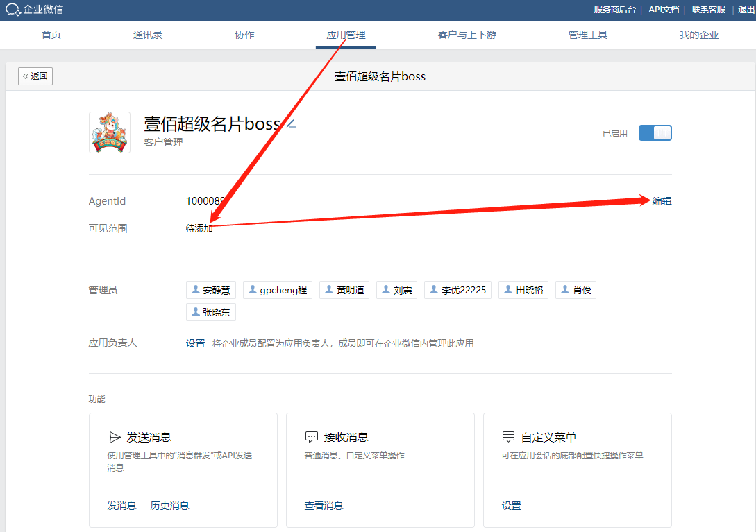Click the 退出 logout link
The image size is (756, 532).
[x=746, y=10]
